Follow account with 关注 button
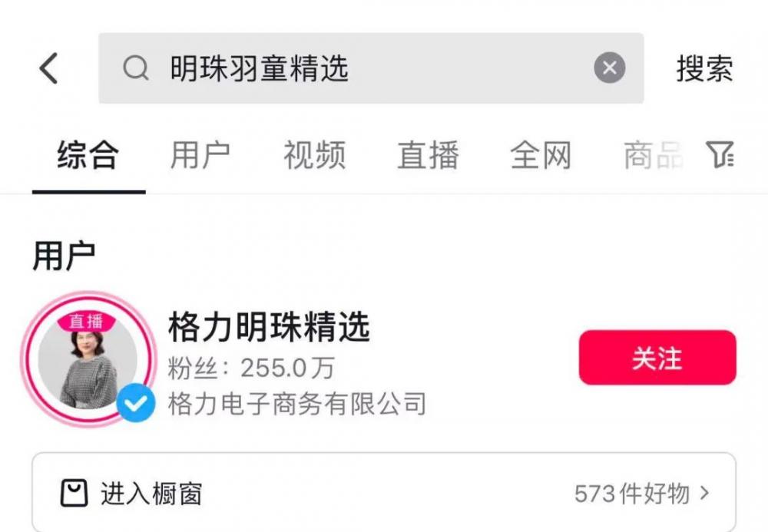The height and width of the screenshot is (532, 768). coord(657,358)
